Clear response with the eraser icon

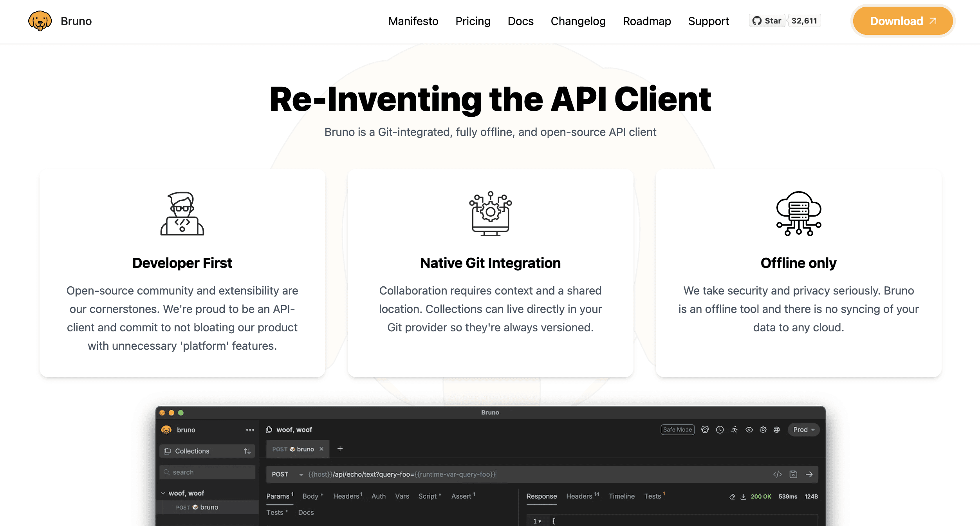732,497
